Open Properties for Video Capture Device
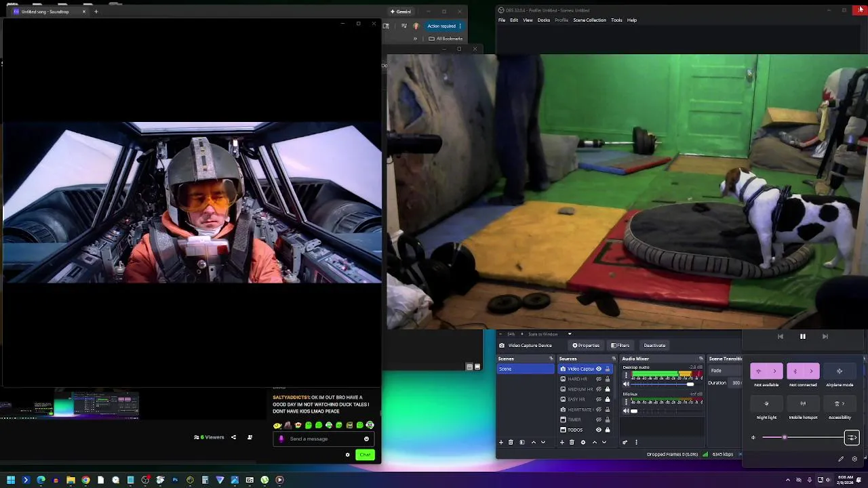Screen dimensions: 868x488 pyautogui.click(x=586, y=345)
